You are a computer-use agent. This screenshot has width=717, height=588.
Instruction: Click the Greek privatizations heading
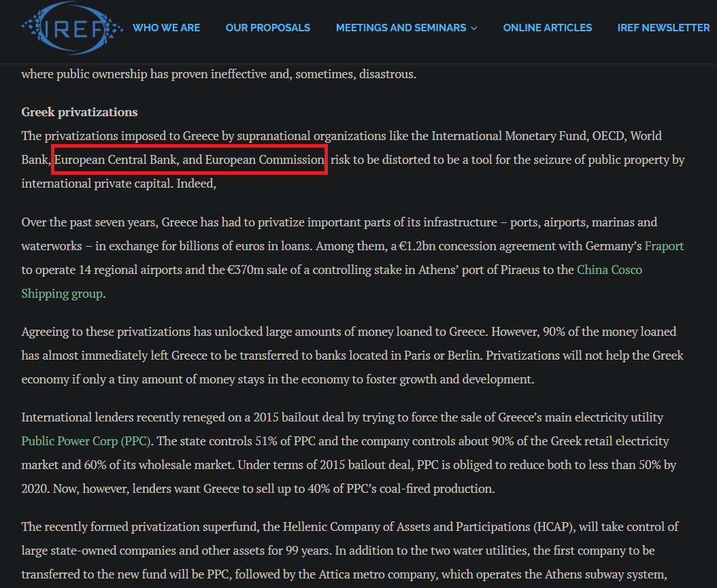[80, 112]
